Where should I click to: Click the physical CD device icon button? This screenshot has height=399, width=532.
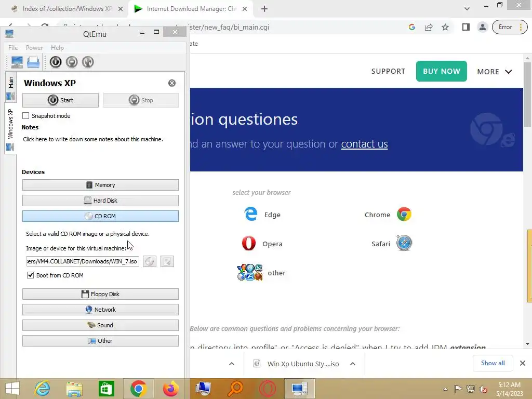coord(167,261)
